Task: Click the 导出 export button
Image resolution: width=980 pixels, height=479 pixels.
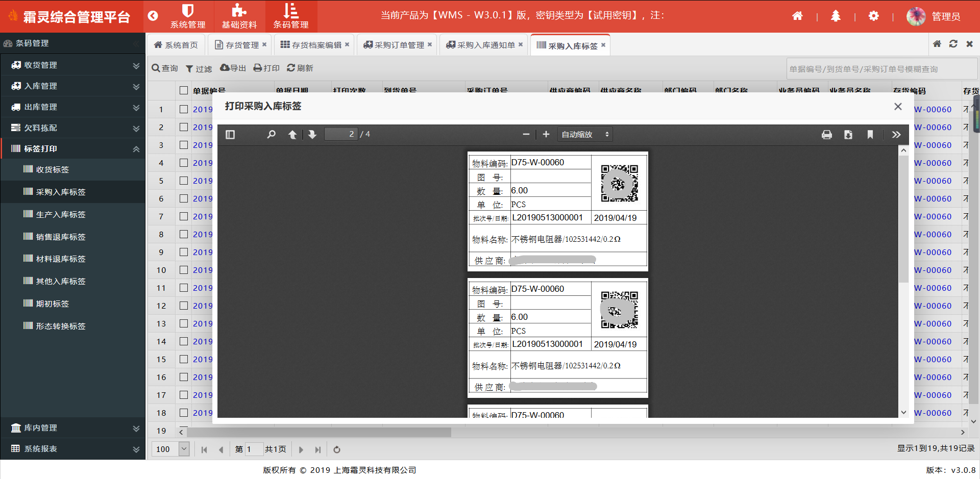Action: pos(233,68)
